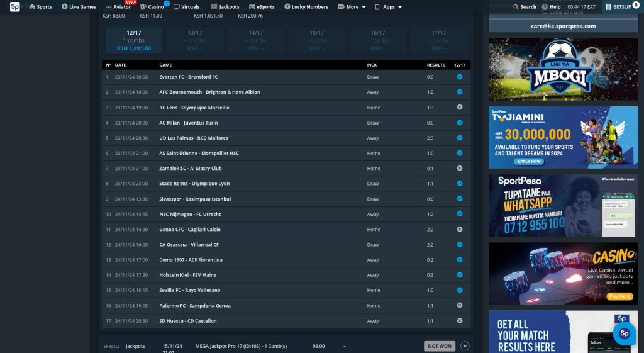Open Lucky Numbers page
Viewport: 644px width, 353px height.
306,6
